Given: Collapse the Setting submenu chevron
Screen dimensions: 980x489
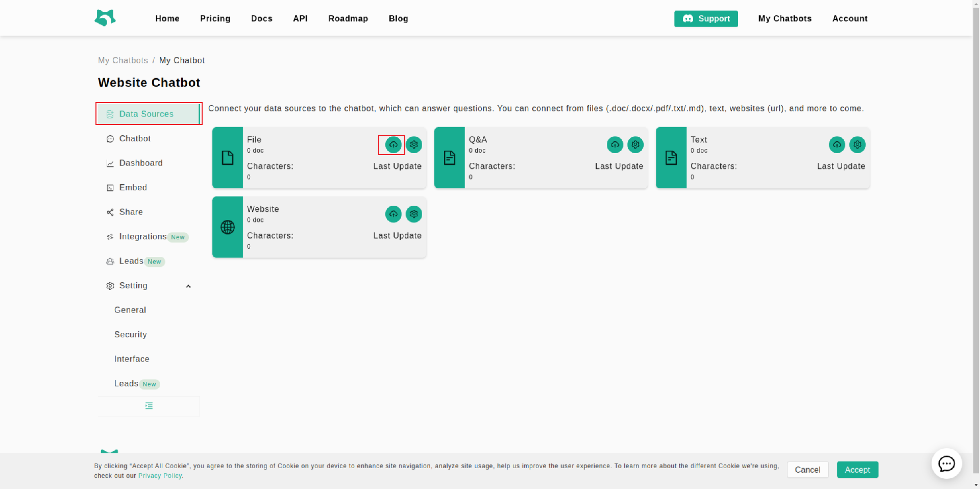Looking at the screenshot, I should (188, 286).
